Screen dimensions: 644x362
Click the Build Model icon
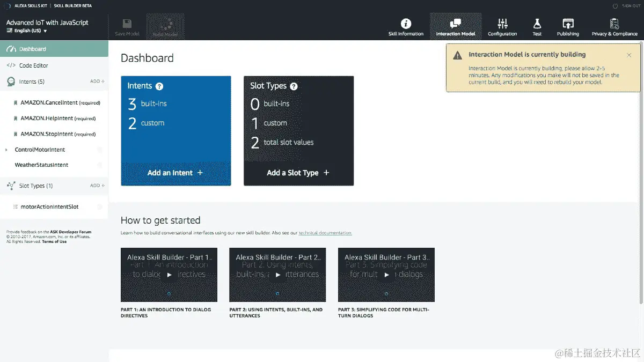[x=165, y=23]
